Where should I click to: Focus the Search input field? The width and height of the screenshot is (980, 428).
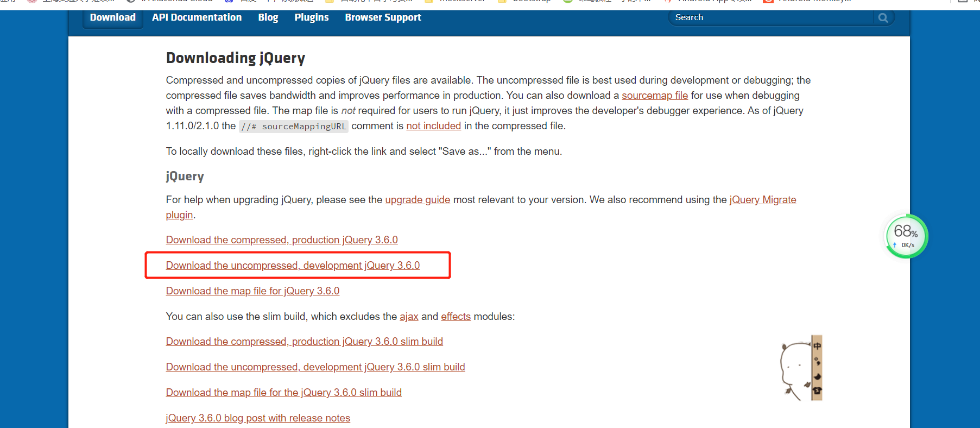coord(772,17)
